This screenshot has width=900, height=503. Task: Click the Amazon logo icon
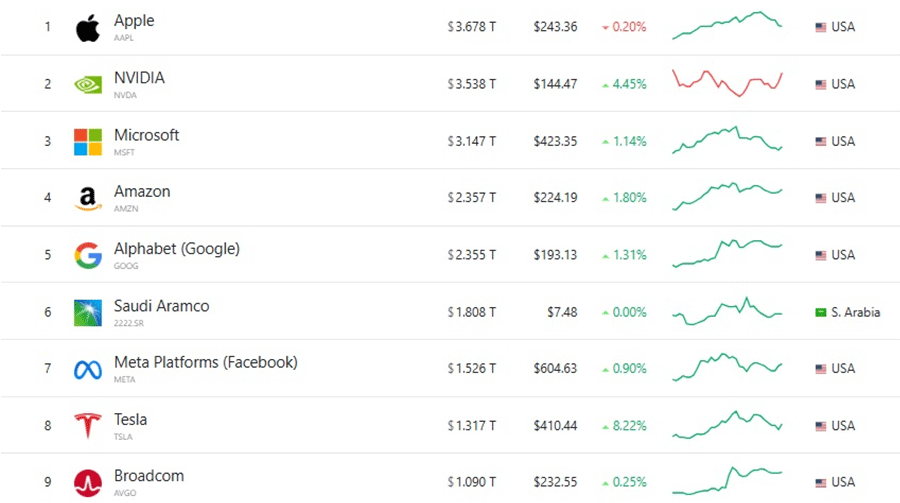point(88,199)
